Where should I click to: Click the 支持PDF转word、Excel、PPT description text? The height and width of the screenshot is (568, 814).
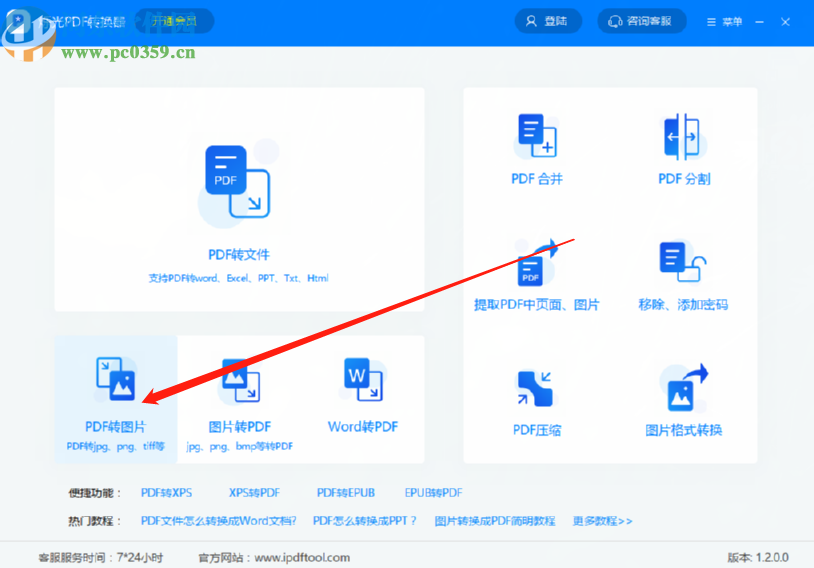tap(238, 278)
